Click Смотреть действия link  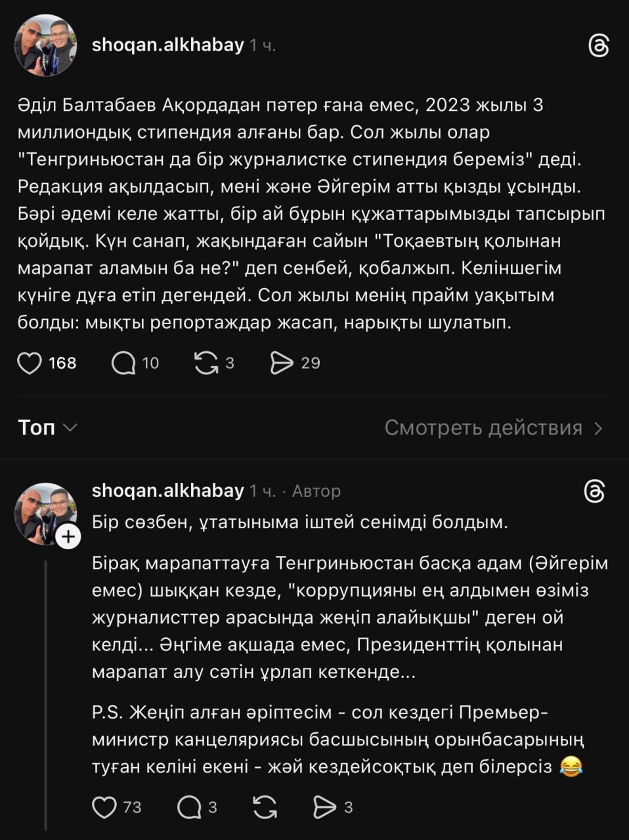coord(483,428)
